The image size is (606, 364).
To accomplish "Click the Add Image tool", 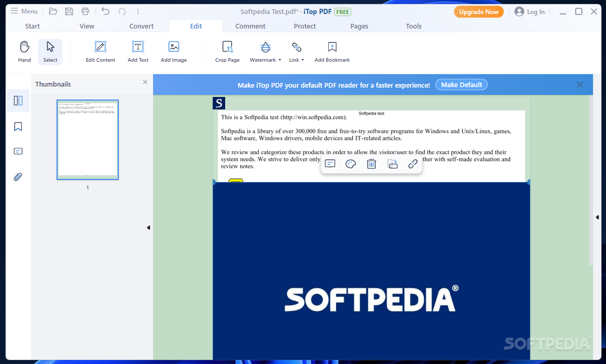I will [173, 51].
